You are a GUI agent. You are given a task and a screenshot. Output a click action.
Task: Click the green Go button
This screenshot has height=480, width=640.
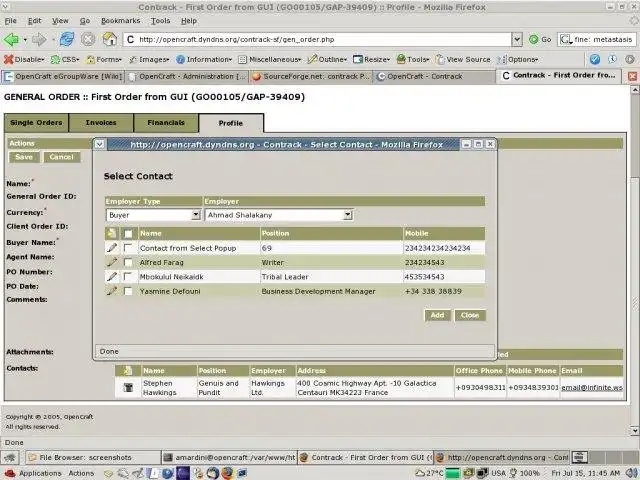point(540,40)
